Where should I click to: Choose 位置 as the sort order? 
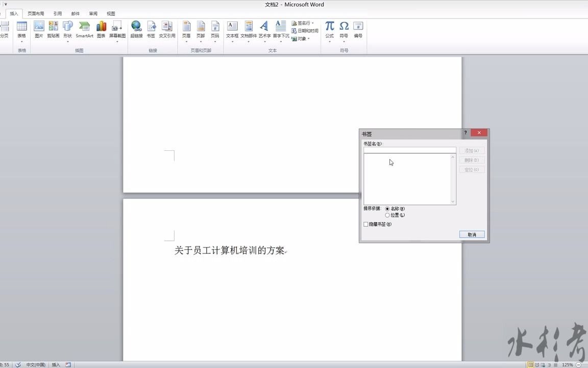(x=387, y=215)
